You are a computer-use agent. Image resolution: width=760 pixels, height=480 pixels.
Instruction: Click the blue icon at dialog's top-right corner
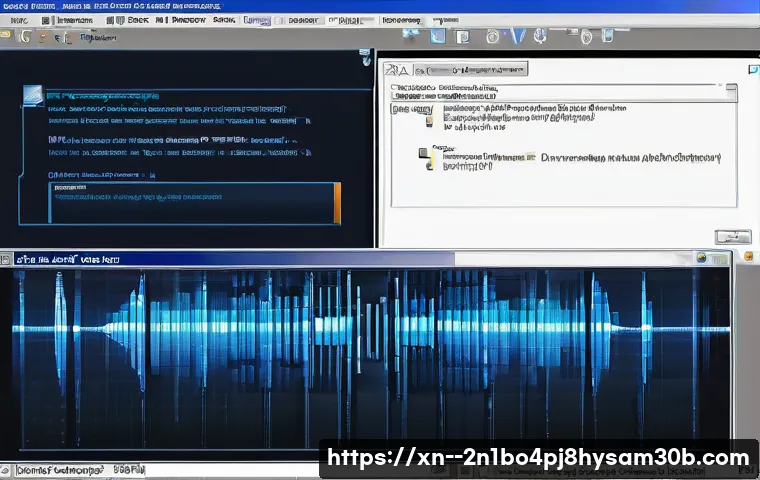coord(753,69)
